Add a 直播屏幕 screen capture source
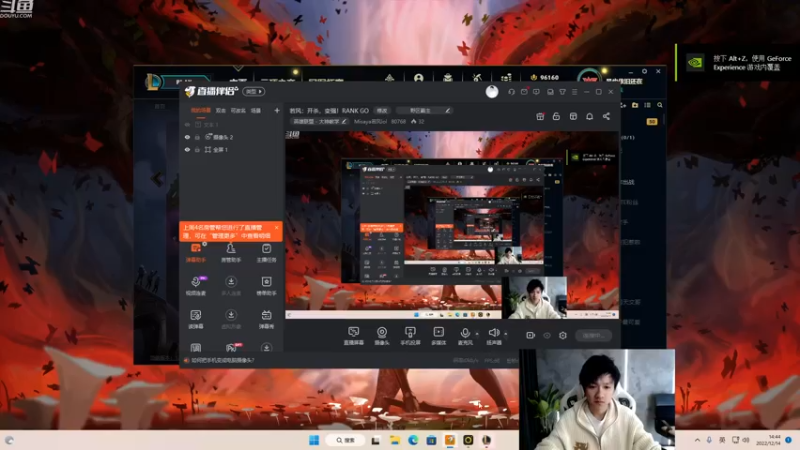 point(354,336)
